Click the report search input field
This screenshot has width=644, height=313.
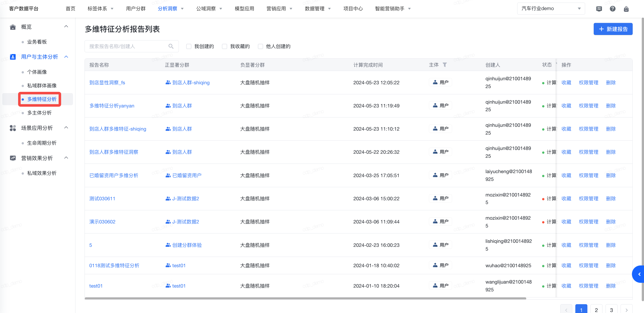pos(132,46)
